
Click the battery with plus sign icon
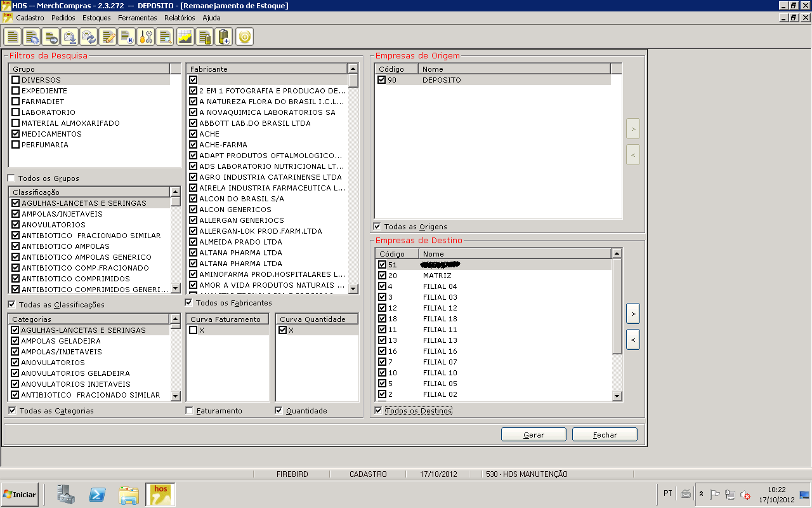[x=223, y=37]
